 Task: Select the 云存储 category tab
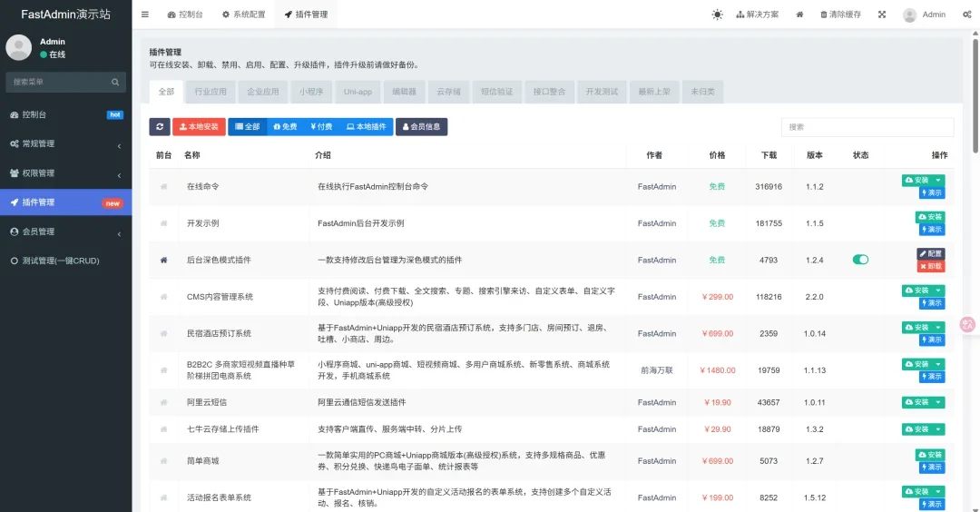coord(449,92)
